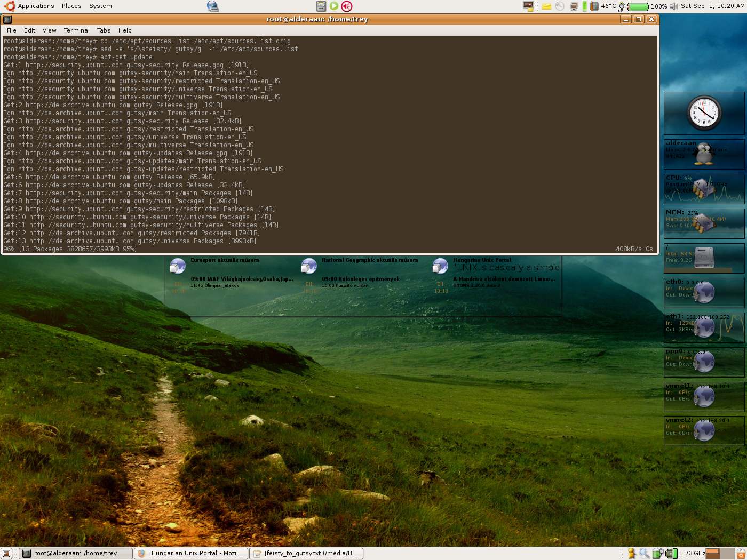Click the vmnet1 network widget
The width and height of the screenshot is (747, 560).
[x=704, y=397]
